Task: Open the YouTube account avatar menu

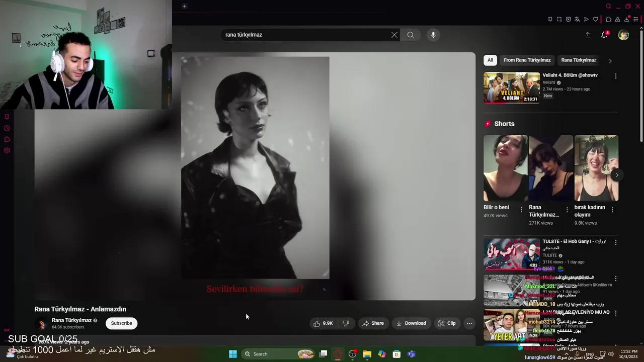Action: 623,35
